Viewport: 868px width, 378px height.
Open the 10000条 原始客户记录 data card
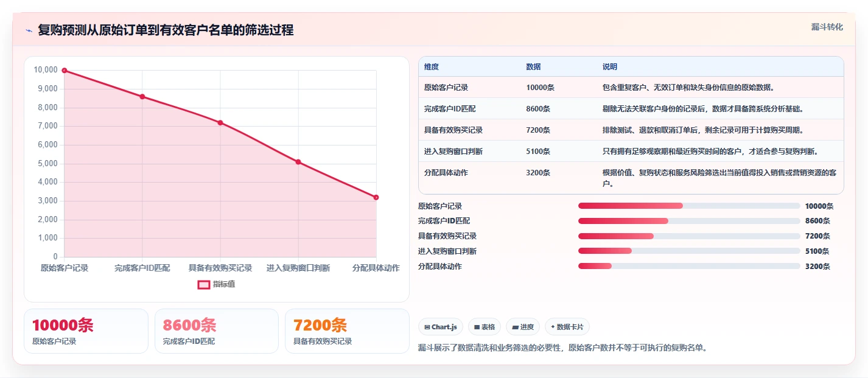click(x=86, y=331)
